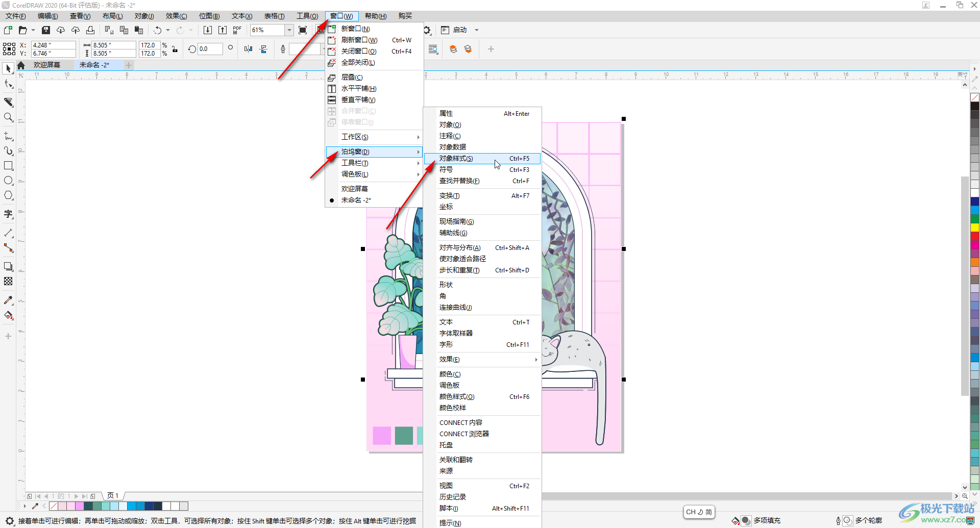The height and width of the screenshot is (528, 980).
Task: Pick the Artistic Media tool
Action: (x=8, y=151)
